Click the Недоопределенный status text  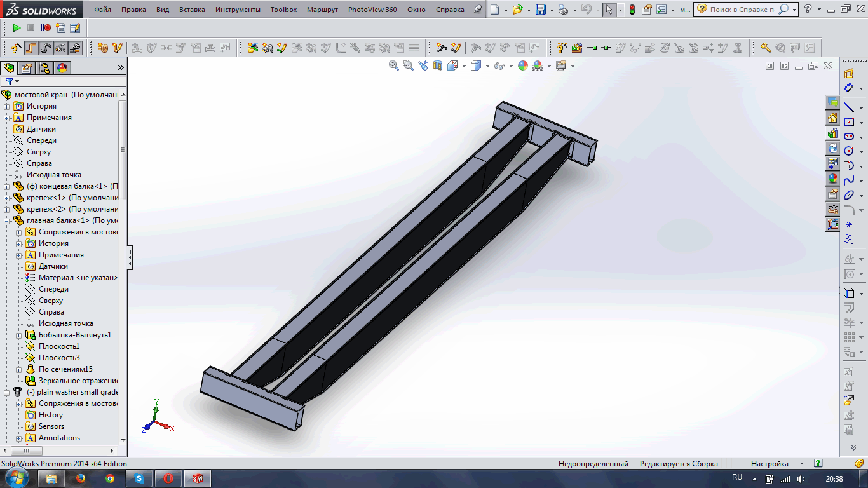point(593,464)
